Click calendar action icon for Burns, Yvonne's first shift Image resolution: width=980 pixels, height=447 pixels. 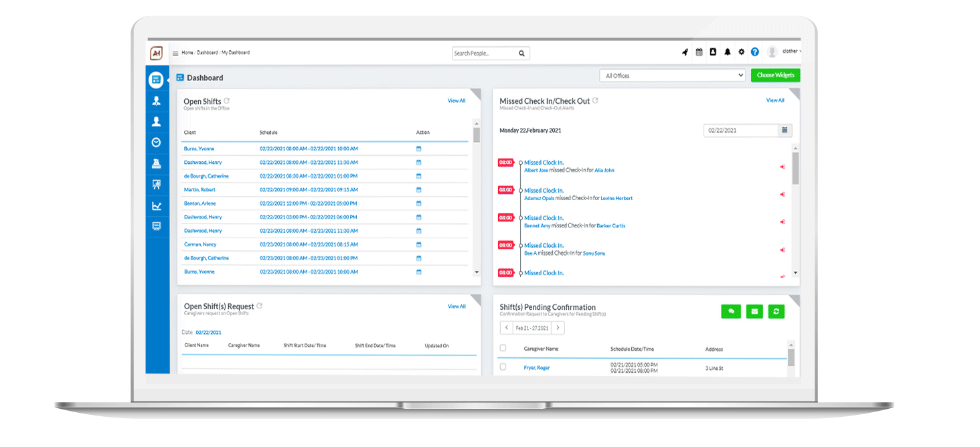(x=419, y=149)
